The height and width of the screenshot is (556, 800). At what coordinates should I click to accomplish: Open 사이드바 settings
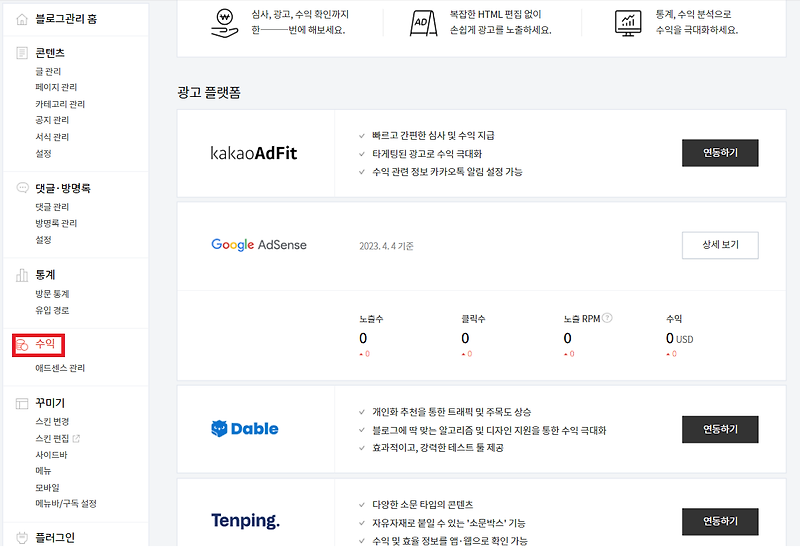click(51, 454)
